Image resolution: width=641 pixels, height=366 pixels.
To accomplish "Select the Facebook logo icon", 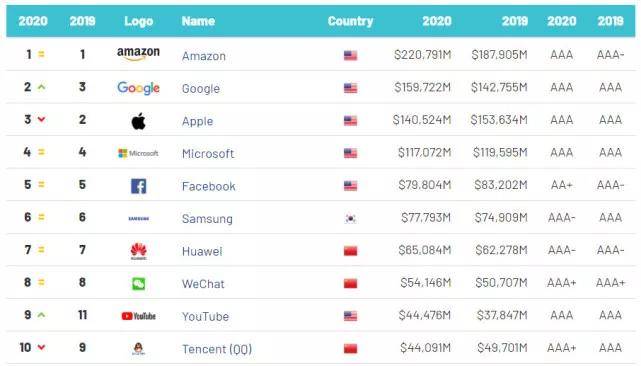I will (139, 186).
